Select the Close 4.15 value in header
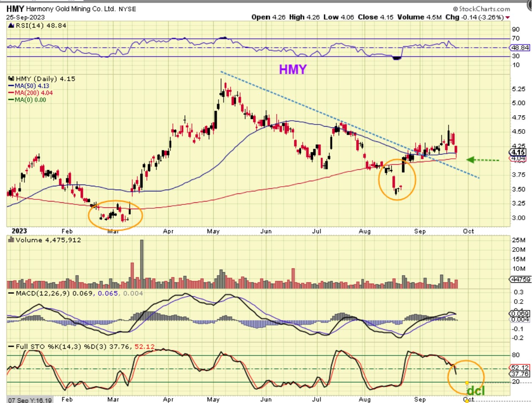532x403 pixels. coord(376,17)
